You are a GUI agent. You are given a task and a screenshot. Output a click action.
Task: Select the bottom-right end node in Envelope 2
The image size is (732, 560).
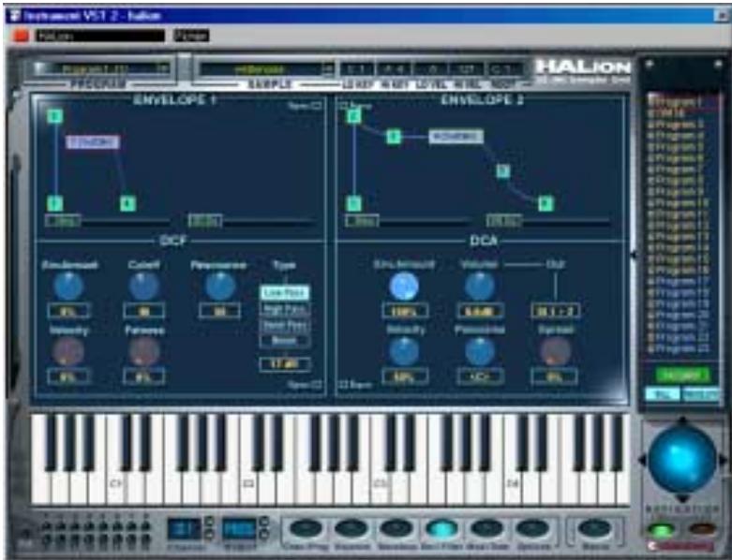pos(545,203)
